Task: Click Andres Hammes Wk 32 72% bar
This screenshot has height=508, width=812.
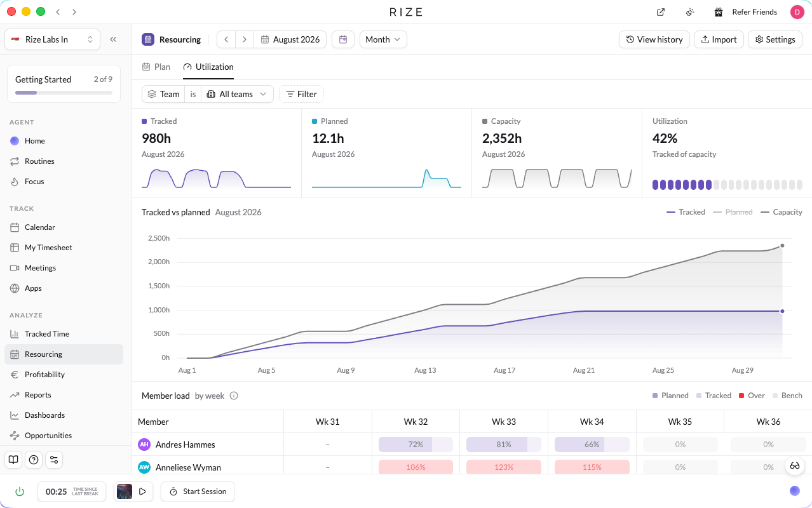Action: [x=416, y=444]
